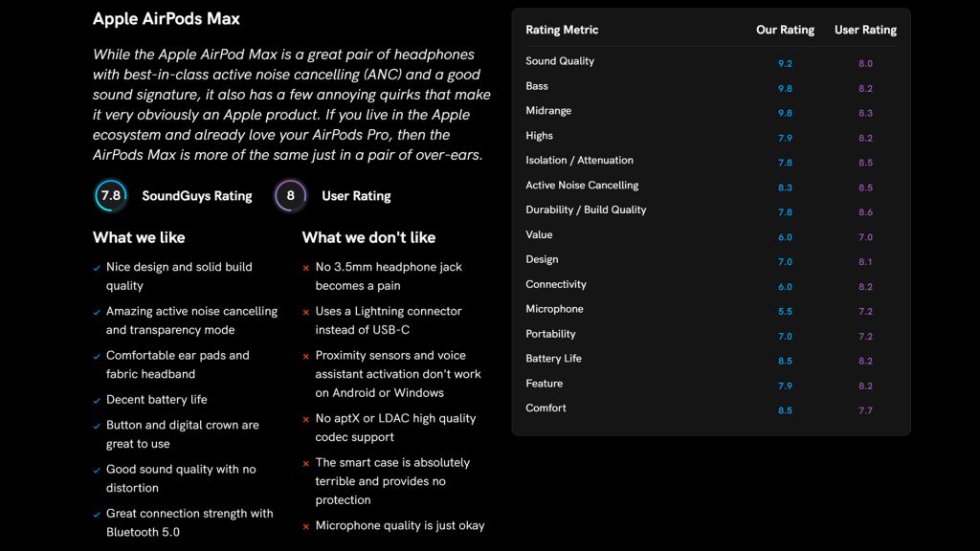Click the Sound Quality row label
This screenshot has height=551, width=980.
[560, 61]
